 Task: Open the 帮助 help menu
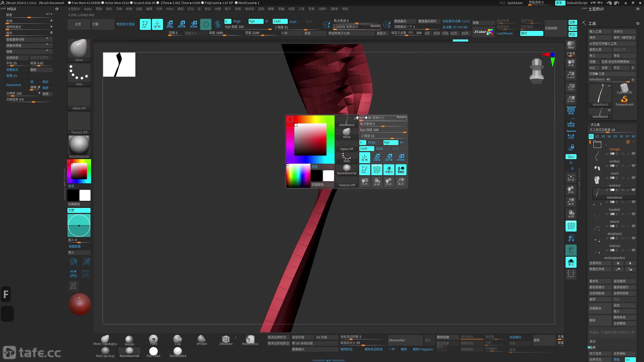pos(345,9)
